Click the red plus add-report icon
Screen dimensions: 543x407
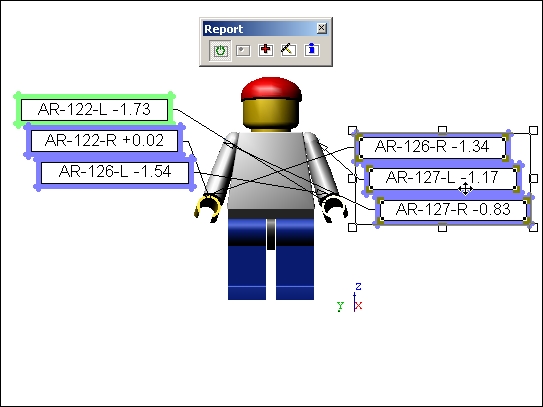pos(266,50)
